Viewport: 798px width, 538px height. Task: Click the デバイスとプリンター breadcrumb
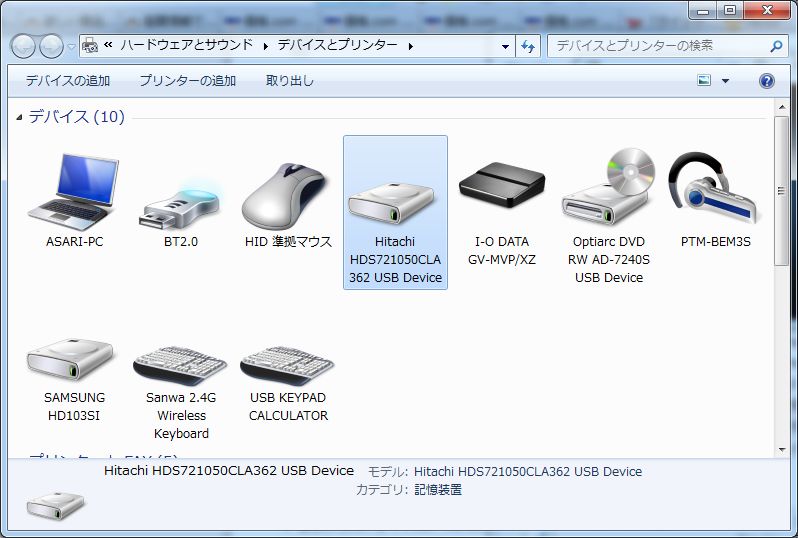coord(337,45)
